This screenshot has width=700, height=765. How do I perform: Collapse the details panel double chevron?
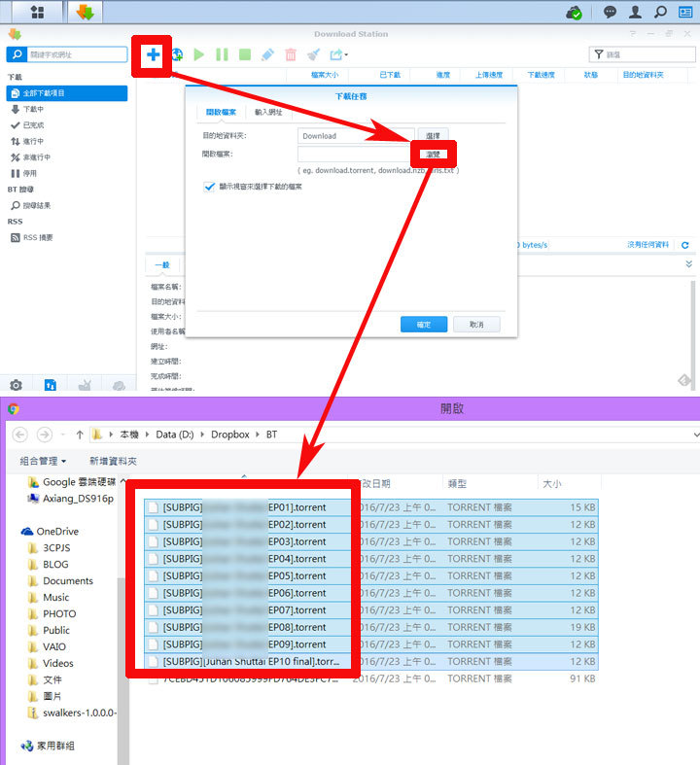[x=688, y=264]
